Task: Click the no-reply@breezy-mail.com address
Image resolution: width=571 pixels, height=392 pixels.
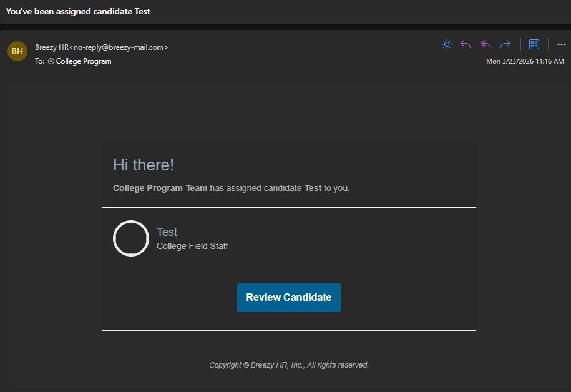Action: pos(120,47)
